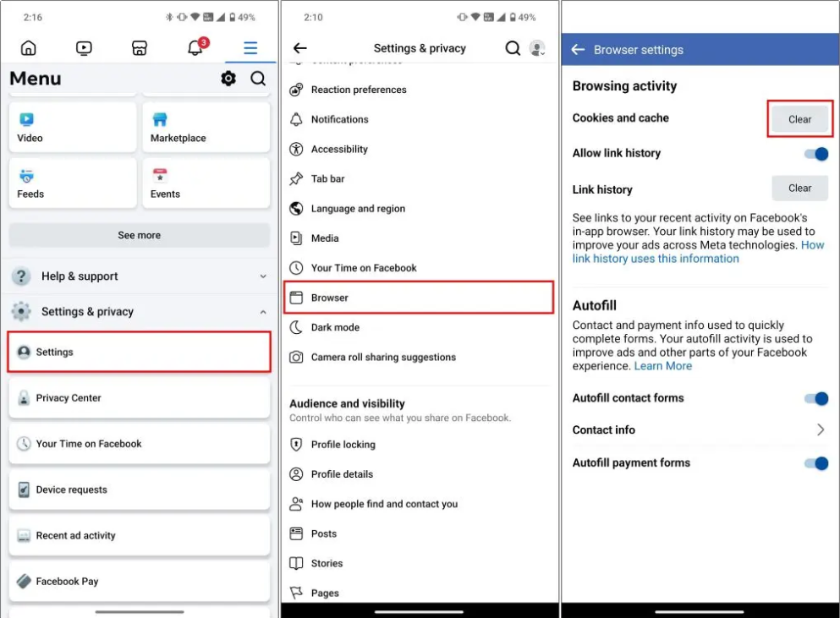Image resolution: width=840 pixels, height=618 pixels.
Task: Open the Learn More autofill link
Action: coord(663,366)
